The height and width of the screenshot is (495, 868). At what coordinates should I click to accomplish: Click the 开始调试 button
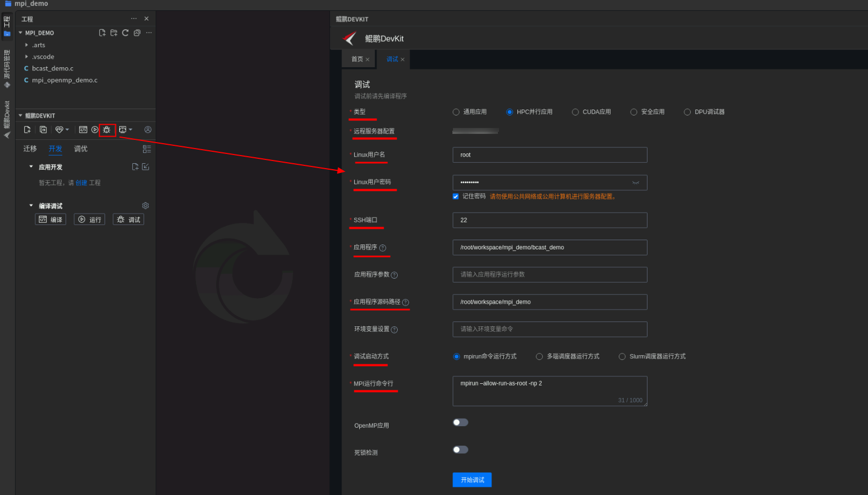point(472,480)
